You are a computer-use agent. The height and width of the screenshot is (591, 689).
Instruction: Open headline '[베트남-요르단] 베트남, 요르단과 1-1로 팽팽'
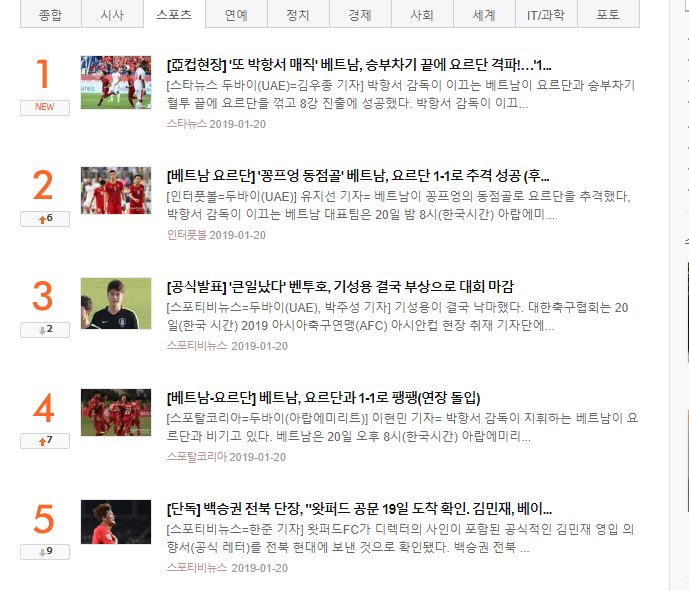(324, 398)
